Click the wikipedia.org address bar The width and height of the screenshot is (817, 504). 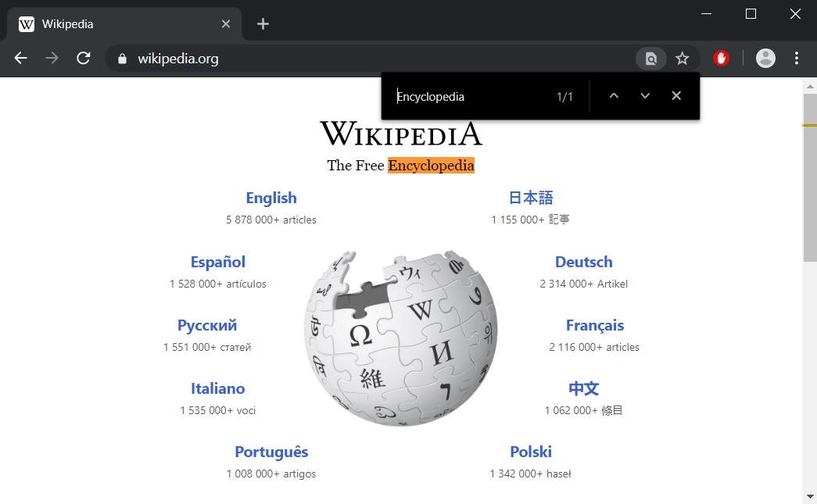[370, 59]
